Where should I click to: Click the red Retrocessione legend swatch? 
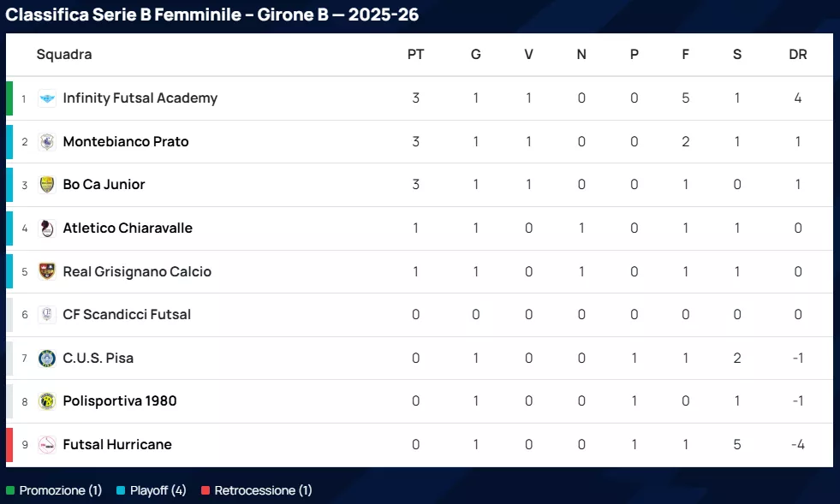point(206,491)
